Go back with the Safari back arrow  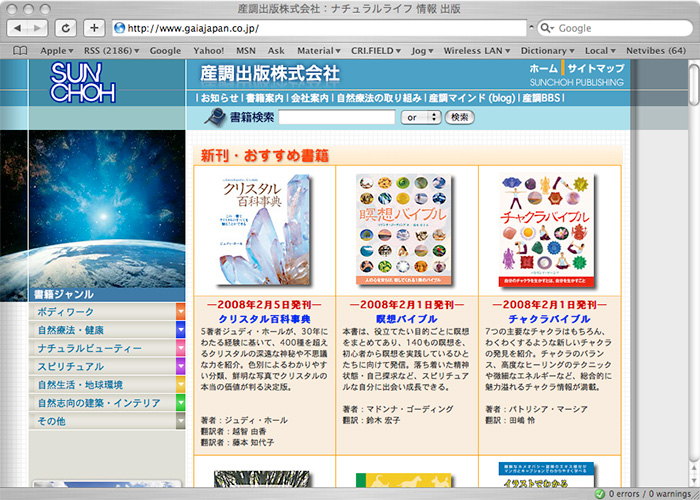17,28
